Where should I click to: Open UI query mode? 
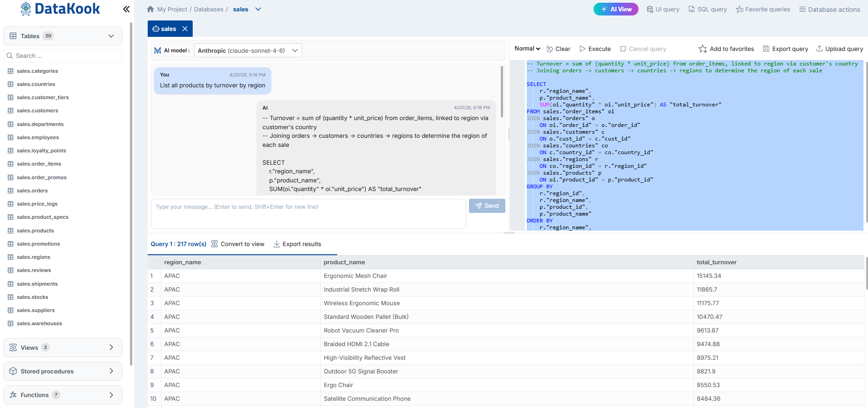click(x=663, y=9)
